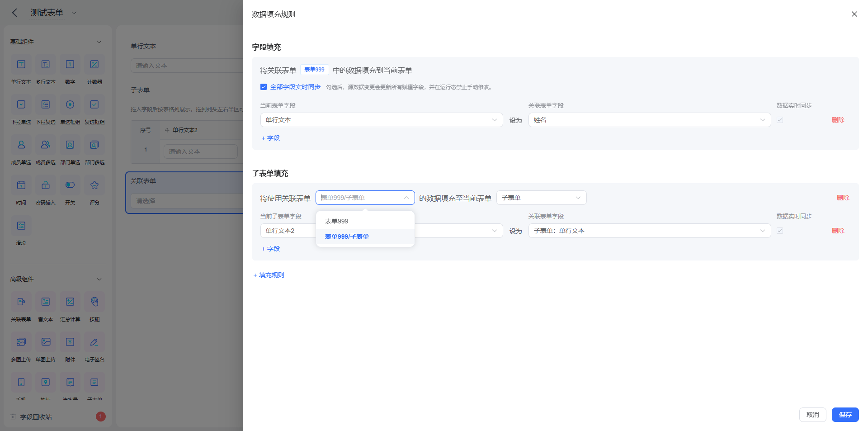Screen dimensions: 868x431
Task: Select the 多行文本 component icon
Action: 46,64
